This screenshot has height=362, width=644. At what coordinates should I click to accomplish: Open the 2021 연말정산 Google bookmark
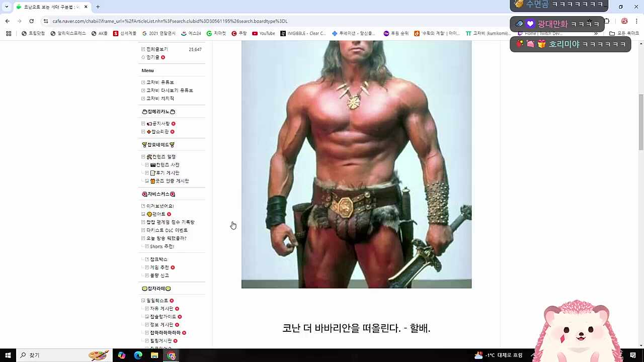pos(159,34)
